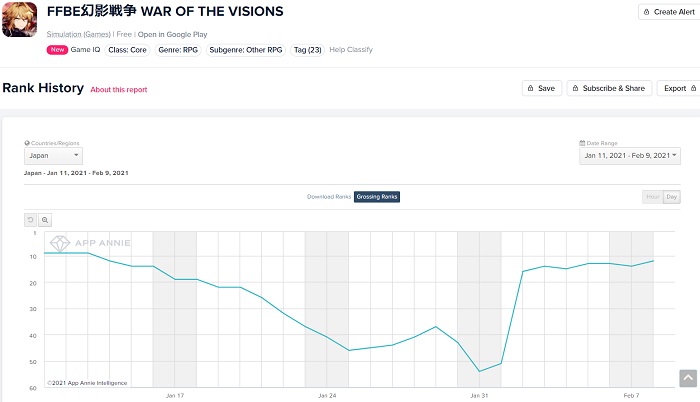Select the Hour granularity toggle

pos(653,197)
